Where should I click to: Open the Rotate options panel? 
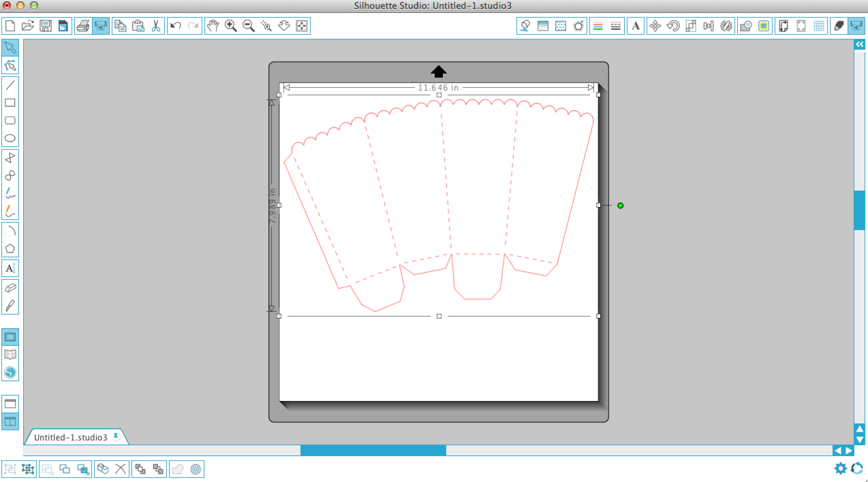tap(673, 26)
